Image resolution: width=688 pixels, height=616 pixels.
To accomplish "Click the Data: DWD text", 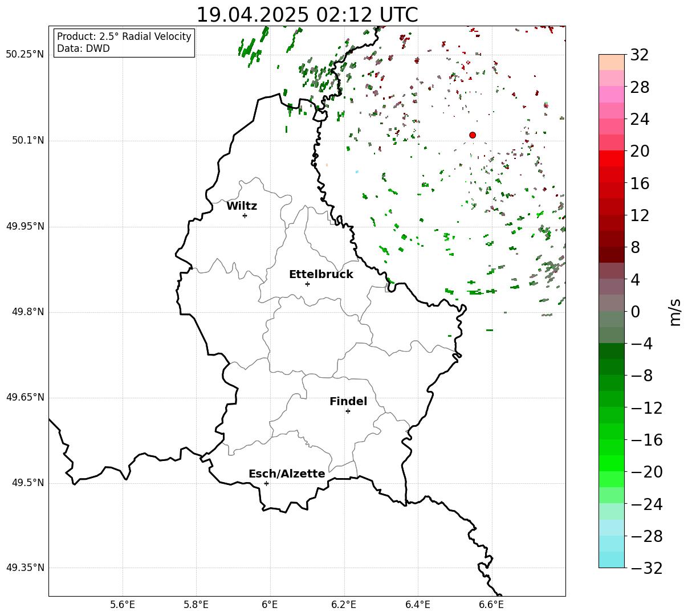I will [83, 48].
